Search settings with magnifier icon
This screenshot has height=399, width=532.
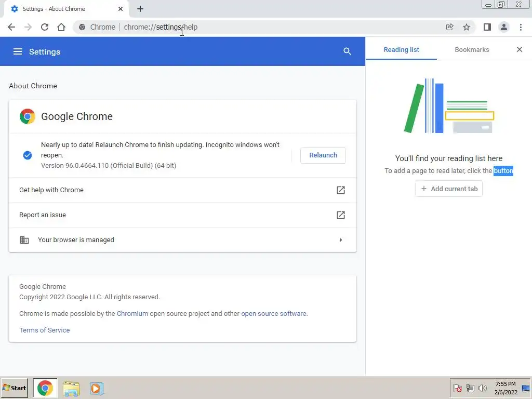pyautogui.click(x=347, y=51)
